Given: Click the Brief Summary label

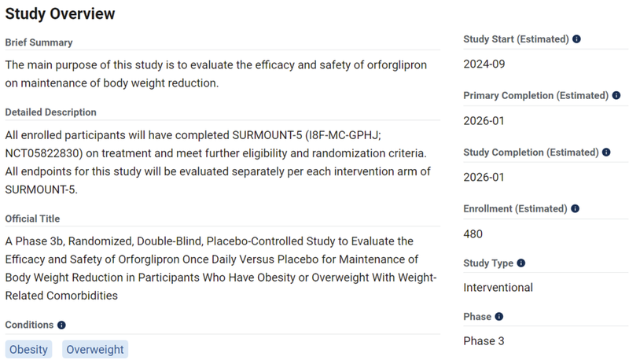Looking at the screenshot, I should click(x=39, y=42).
